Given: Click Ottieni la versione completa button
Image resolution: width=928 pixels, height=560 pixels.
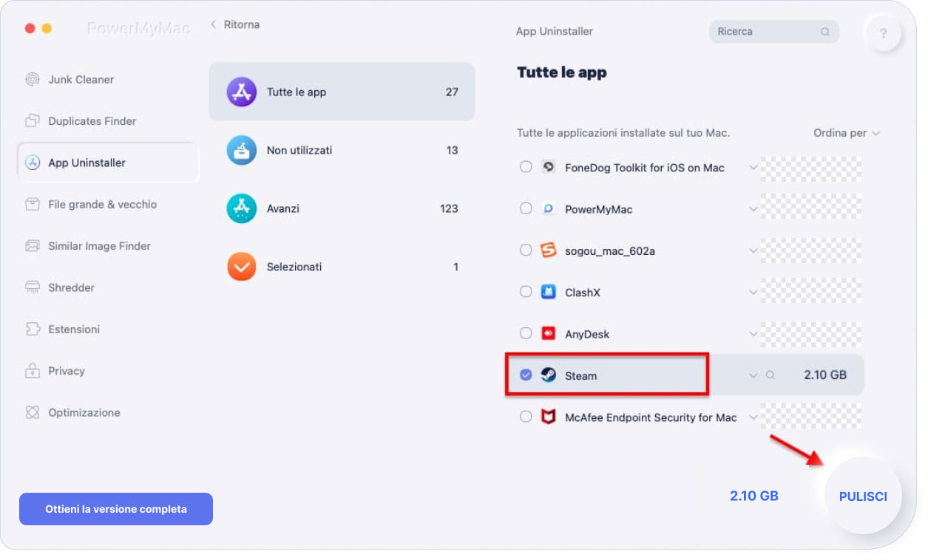Looking at the screenshot, I should coord(116,509).
